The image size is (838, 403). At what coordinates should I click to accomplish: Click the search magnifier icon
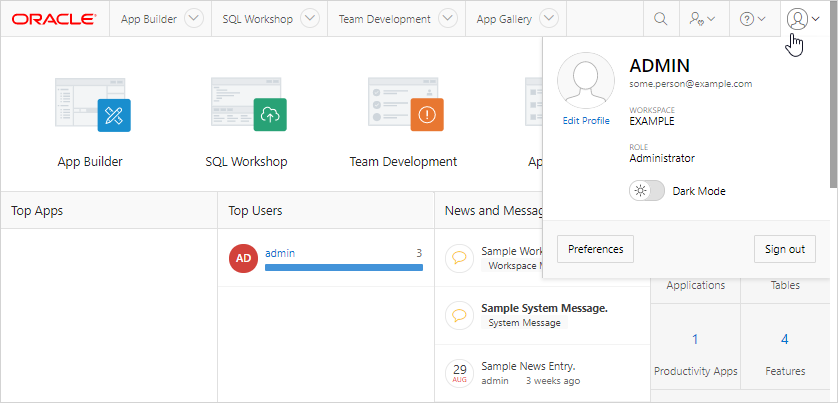[x=661, y=19]
